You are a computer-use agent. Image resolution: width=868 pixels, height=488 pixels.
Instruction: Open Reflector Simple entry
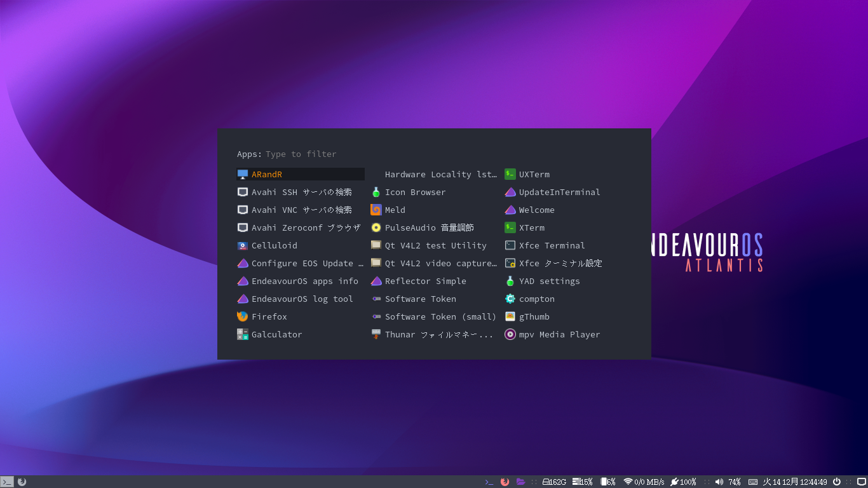pyautogui.click(x=434, y=281)
